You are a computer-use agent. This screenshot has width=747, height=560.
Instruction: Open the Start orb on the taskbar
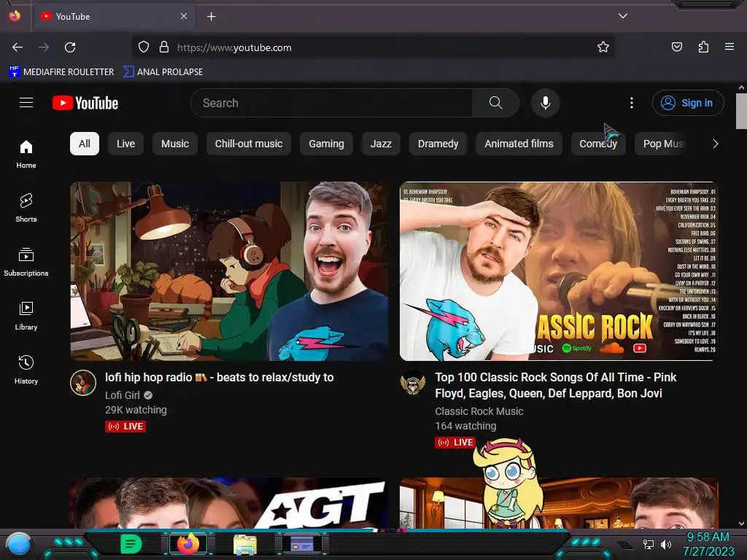click(x=18, y=544)
